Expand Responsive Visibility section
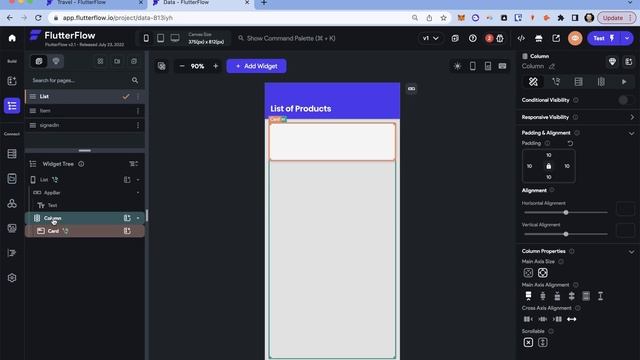The height and width of the screenshot is (360, 640). (632, 117)
